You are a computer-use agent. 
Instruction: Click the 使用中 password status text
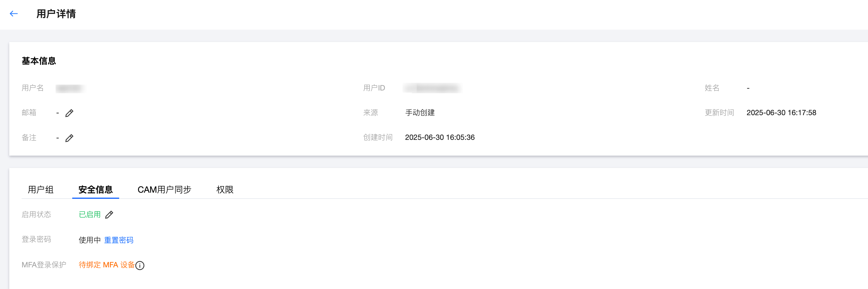90,240
